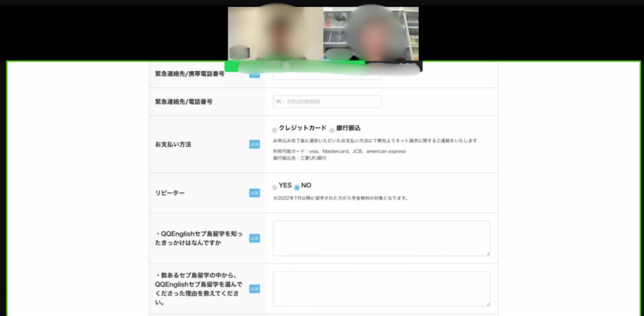644x316 pixels.
Task: Choose YES for リピーター
Action: coord(274,188)
